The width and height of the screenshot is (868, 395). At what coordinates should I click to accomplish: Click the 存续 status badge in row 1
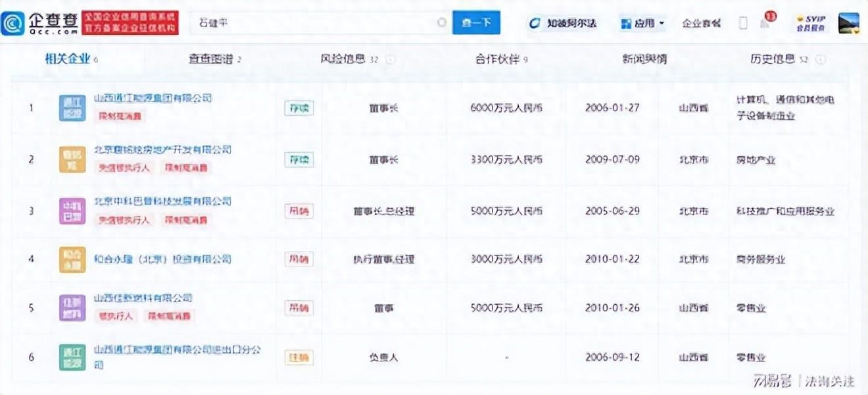point(299,108)
